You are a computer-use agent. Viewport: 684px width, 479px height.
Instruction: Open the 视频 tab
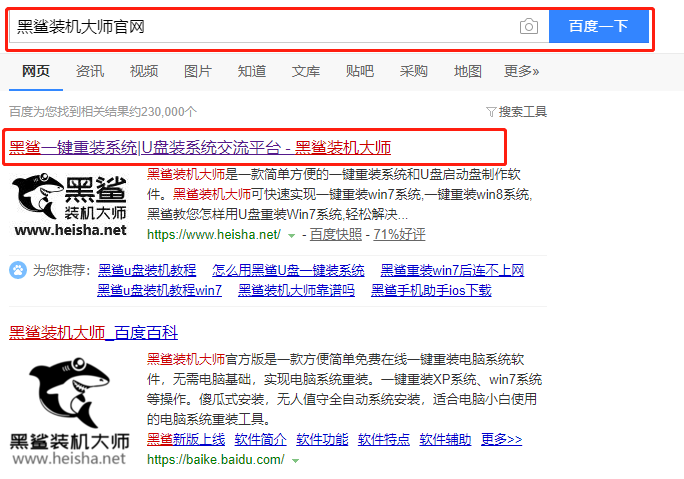click(144, 71)
